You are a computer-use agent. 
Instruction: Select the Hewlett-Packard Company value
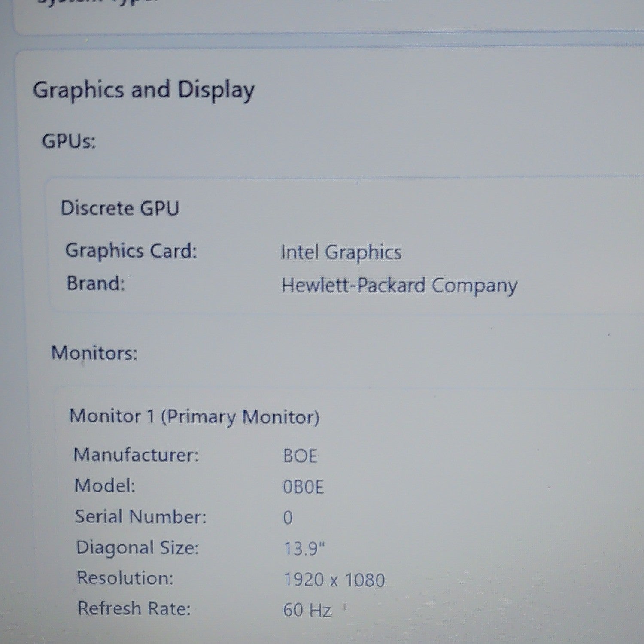pyautogui.click(x=400, y=286)
